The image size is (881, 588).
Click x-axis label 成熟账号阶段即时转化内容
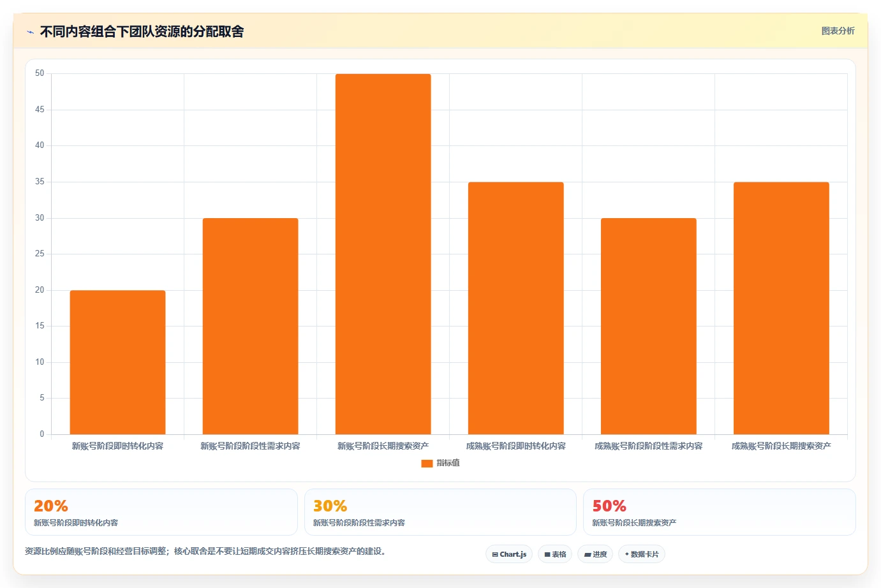coord(515,446)
